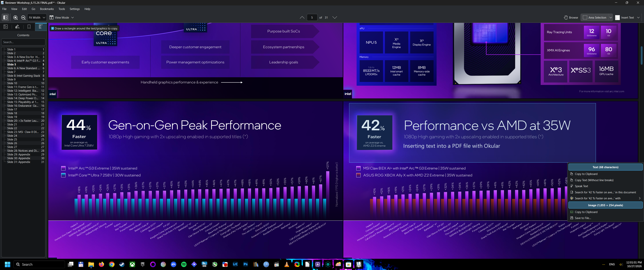This screenshot has height=270, width=644.
Task: Select the Contents outline panel icon
Action: tap(40, 27)
